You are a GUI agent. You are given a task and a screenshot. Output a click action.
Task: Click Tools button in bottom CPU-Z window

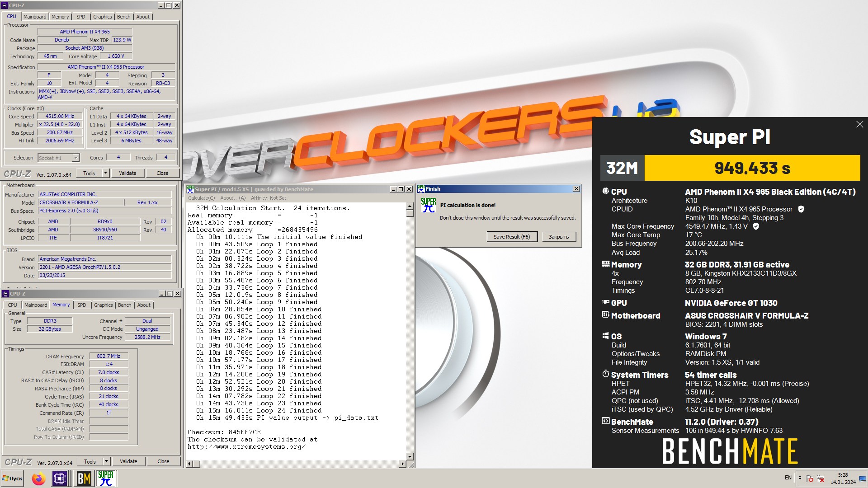pyautogui.click(x=90, y=461)
